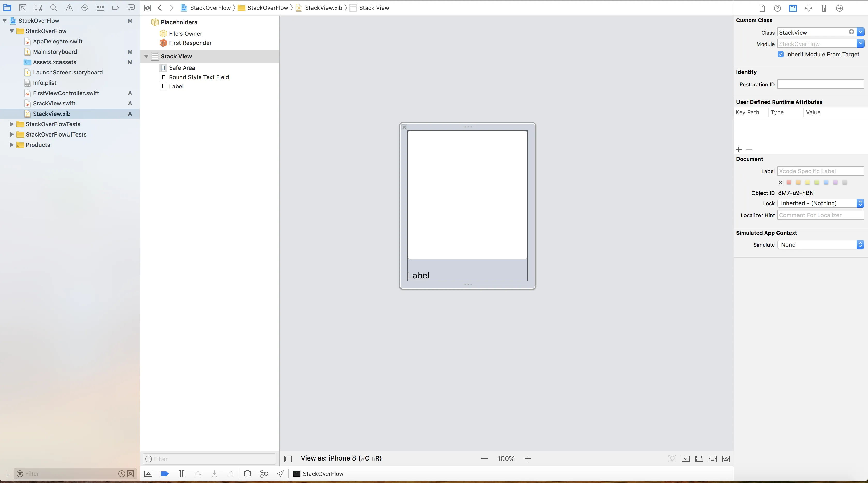Click StackView.xib in the jump bar
The height and width of the screenshot is (483, 868).
coord(323,8)
